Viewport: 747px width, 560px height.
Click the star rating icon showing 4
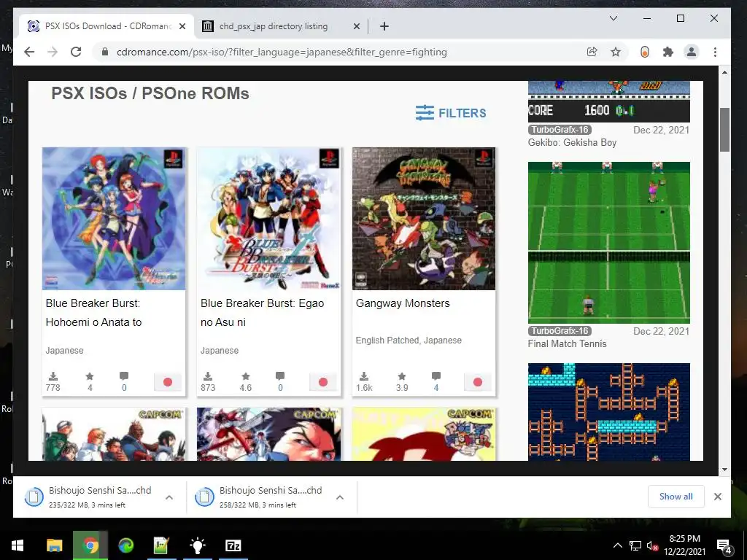point(90,376)
